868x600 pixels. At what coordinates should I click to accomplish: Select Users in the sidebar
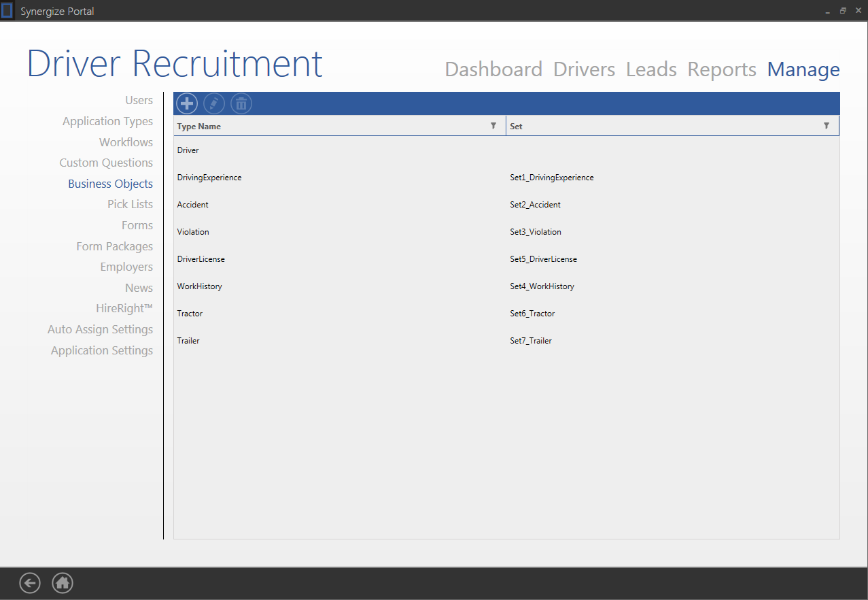click(x=139, y=100)
